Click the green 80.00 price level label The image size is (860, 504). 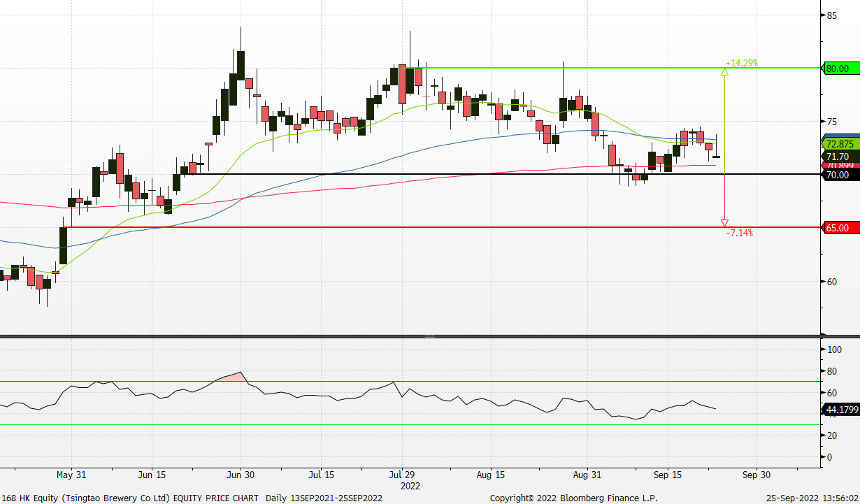[840, 69]
